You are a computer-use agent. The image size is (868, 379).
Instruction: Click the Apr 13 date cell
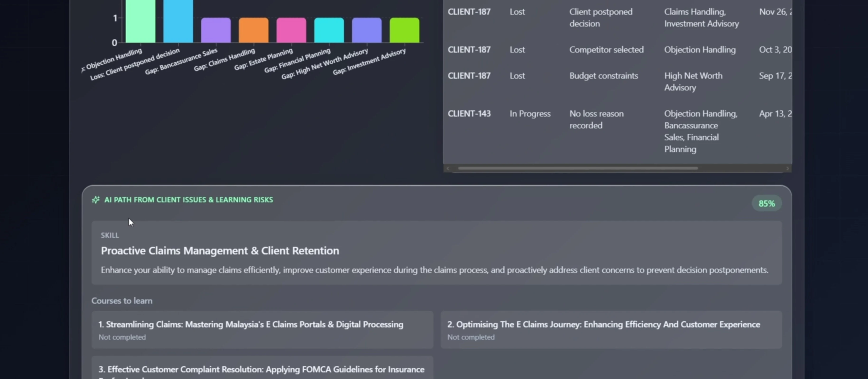[775, 114]
